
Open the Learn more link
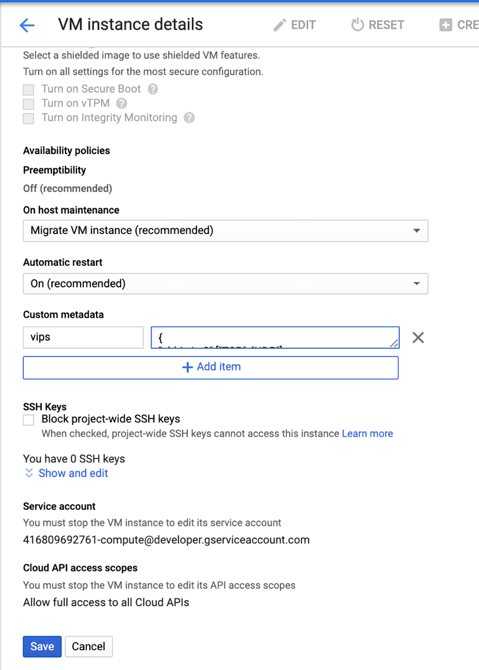(367, 434)
